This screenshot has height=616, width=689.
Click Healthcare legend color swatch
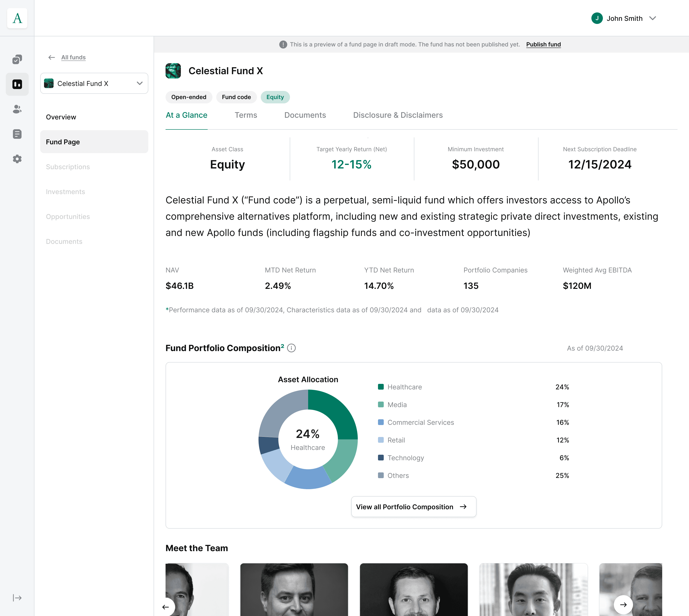coord(381,387)
